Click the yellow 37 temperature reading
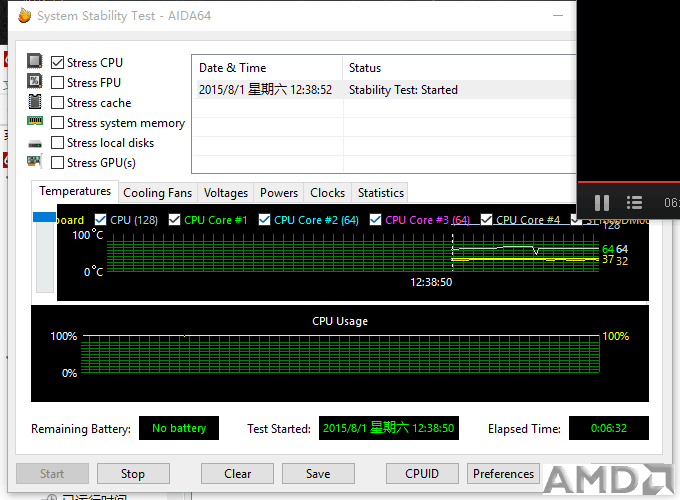 coord(608,260)
